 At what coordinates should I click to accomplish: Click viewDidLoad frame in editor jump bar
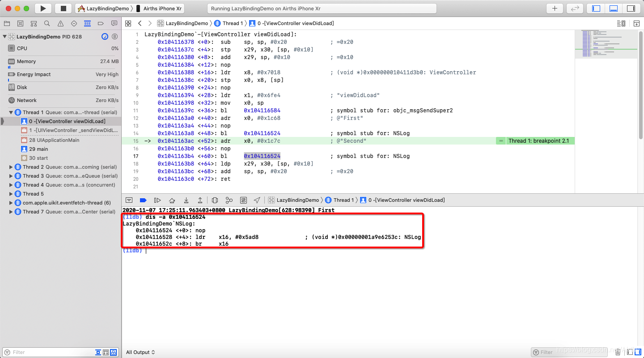(291, 23)
